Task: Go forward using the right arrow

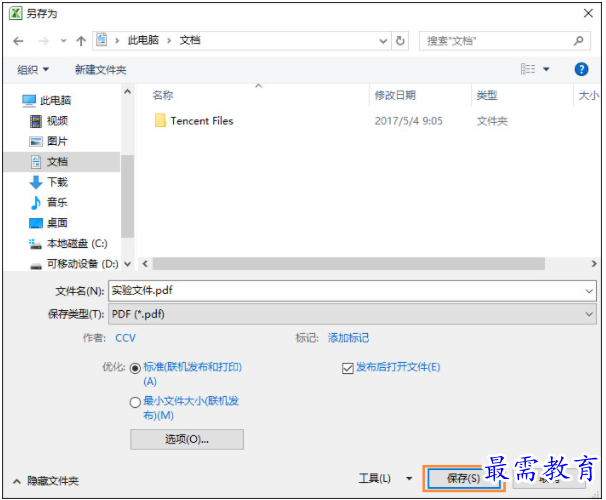Action: [x=44, y=41]
